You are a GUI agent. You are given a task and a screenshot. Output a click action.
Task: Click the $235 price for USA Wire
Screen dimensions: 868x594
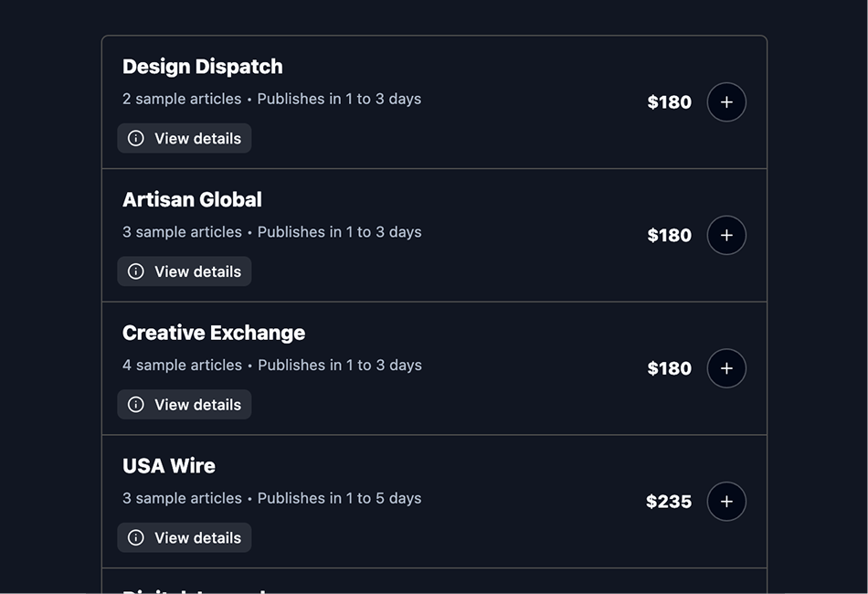click(x=669, y=502)
